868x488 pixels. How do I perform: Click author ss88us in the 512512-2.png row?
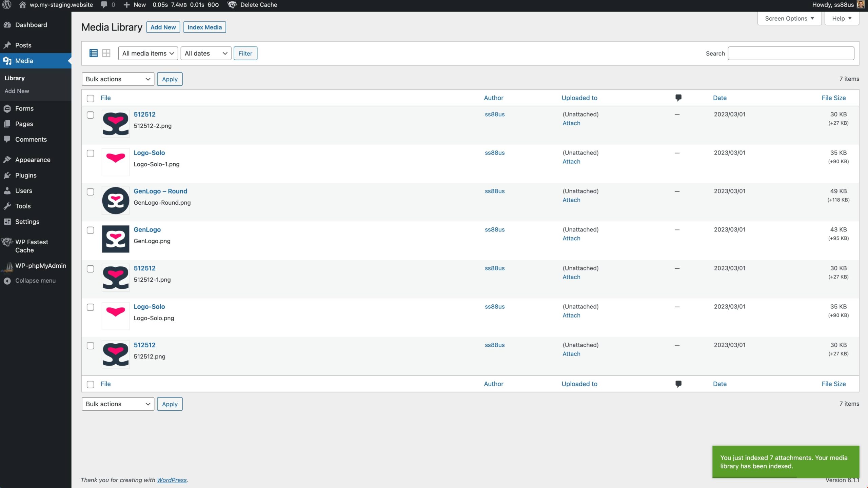495,114
